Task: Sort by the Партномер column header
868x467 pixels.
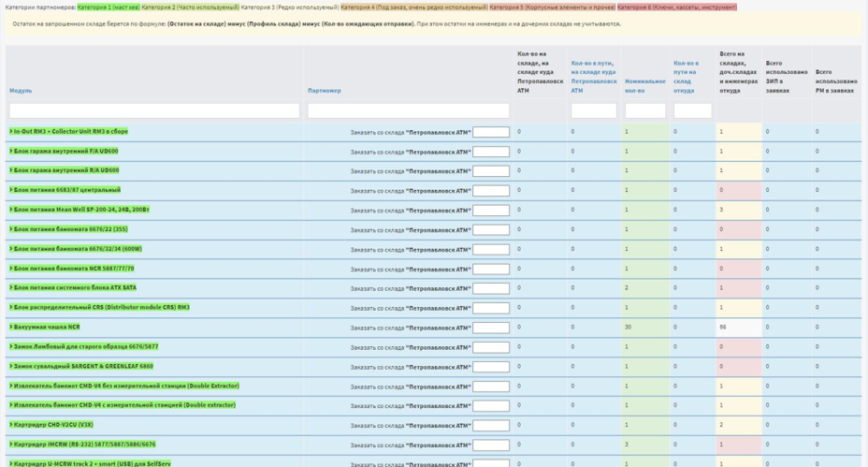Action: tap(324, 91)
